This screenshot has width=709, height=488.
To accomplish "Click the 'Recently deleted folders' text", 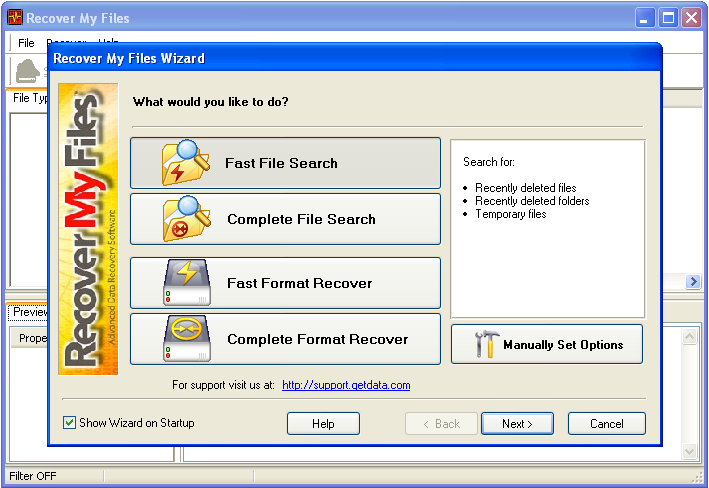I will tap(532, 201).
